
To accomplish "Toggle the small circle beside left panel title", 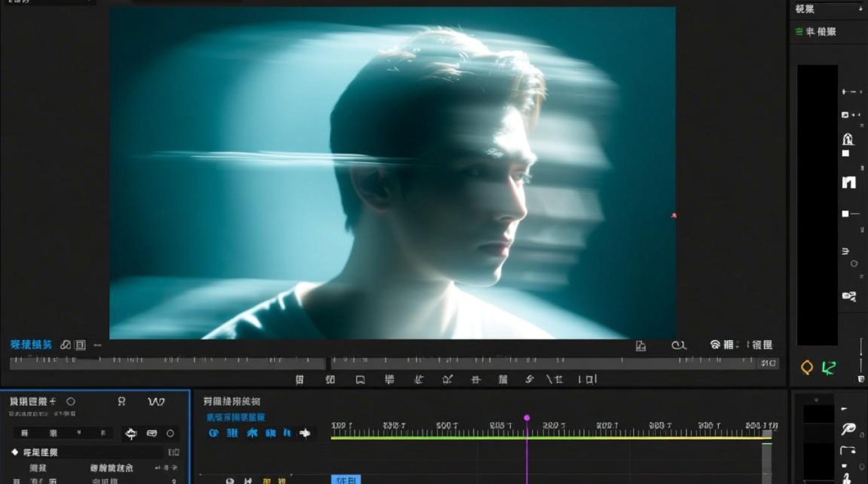I will pyautogui.click(x=70, y=401).
